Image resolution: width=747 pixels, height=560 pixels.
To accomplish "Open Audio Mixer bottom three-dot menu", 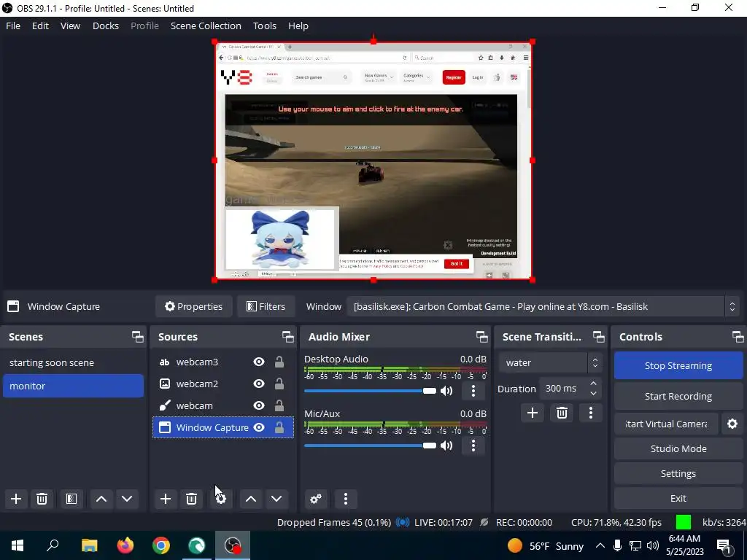I will coord(346,499).
